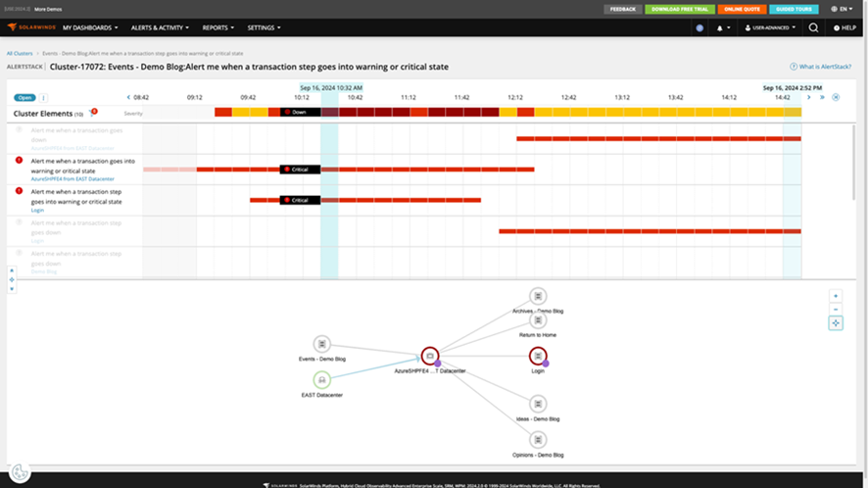The width and height of the screenshot is (868, 488).
Task: Step timeline forward with right arrow
Action: (x=808, y=97)
